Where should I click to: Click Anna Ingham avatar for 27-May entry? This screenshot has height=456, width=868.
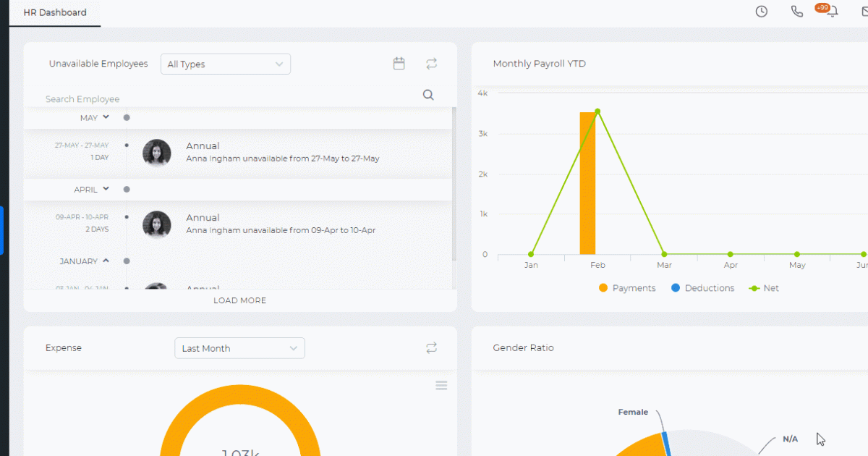[157, 153]
